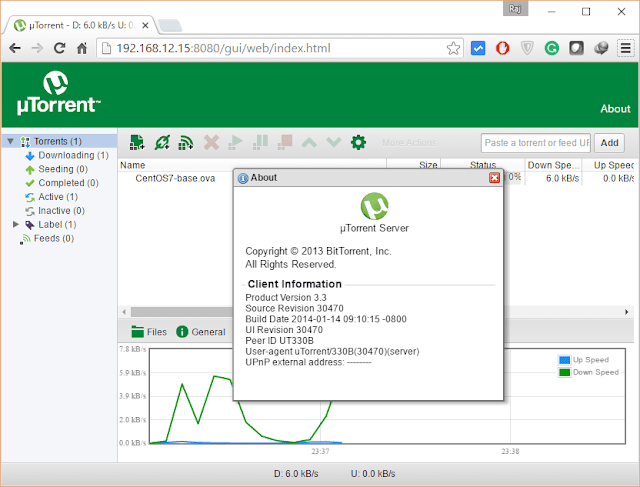Reload the page with the refresh icon
Image resolution: width=640 pixels, height=487 pixels.
60,48
